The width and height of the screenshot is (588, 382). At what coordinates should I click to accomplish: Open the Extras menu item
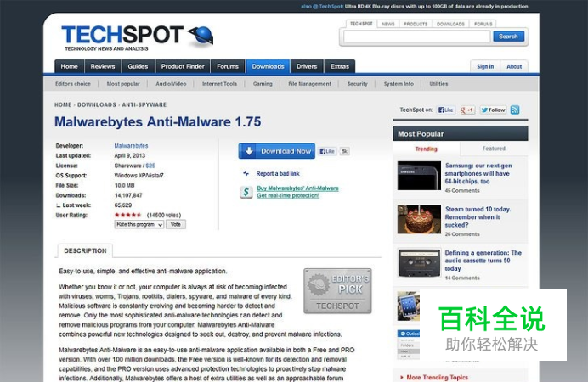pyautogui.click(x=340, y=66)
